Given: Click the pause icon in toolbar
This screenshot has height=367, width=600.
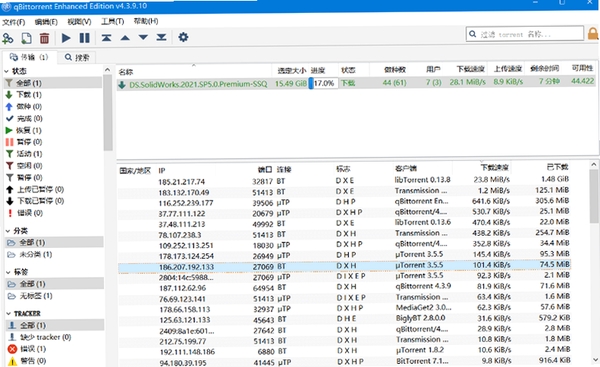Looking at the screenshot, I should pos(85,38).
